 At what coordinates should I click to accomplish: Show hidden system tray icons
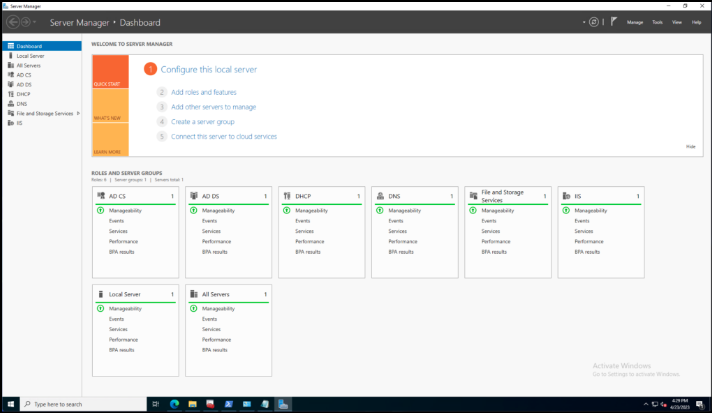click(646, 404)
